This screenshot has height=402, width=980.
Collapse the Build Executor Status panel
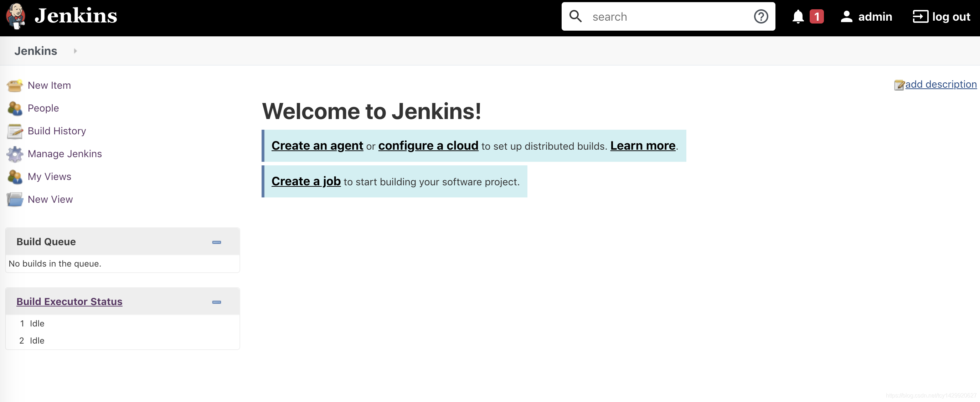(x=216, y=302)
